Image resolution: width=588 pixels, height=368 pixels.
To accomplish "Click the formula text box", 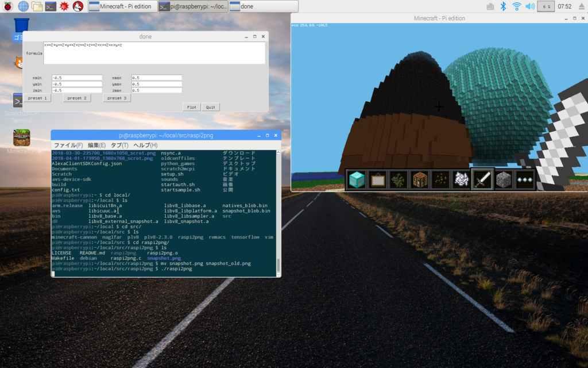I will point(154,53).
